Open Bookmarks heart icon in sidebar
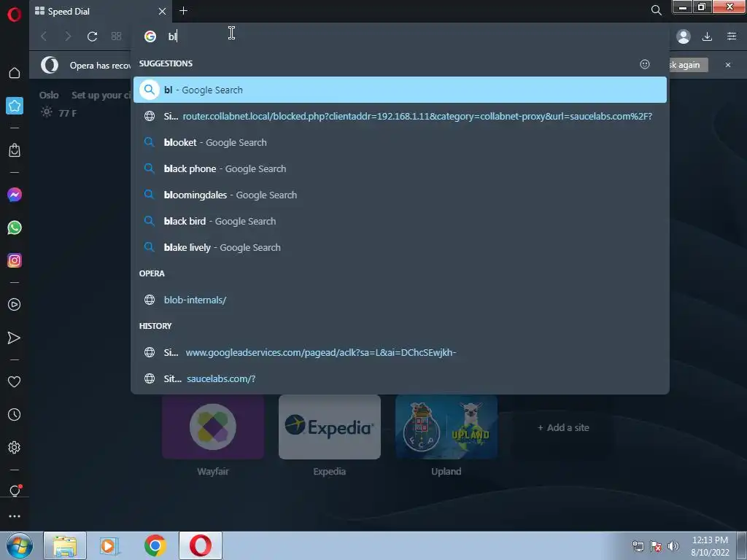Screen dimensions: 747x560 (x=15, y=381)
